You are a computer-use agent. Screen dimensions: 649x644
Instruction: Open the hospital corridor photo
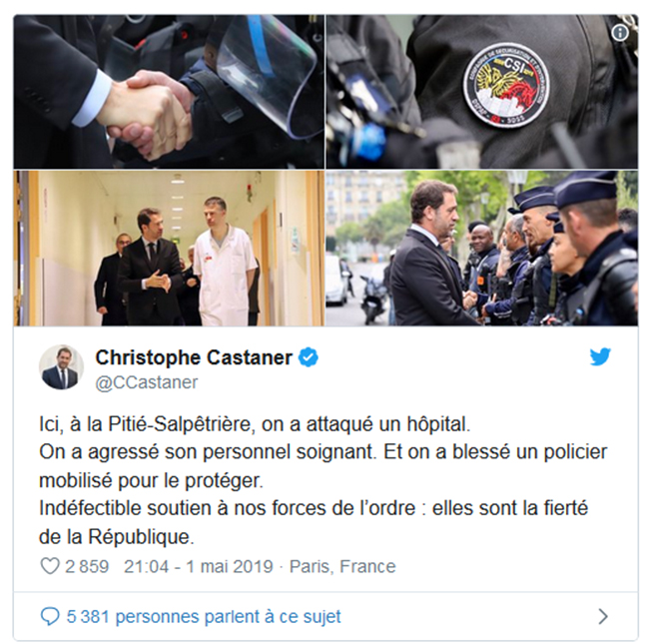[169, 248]
